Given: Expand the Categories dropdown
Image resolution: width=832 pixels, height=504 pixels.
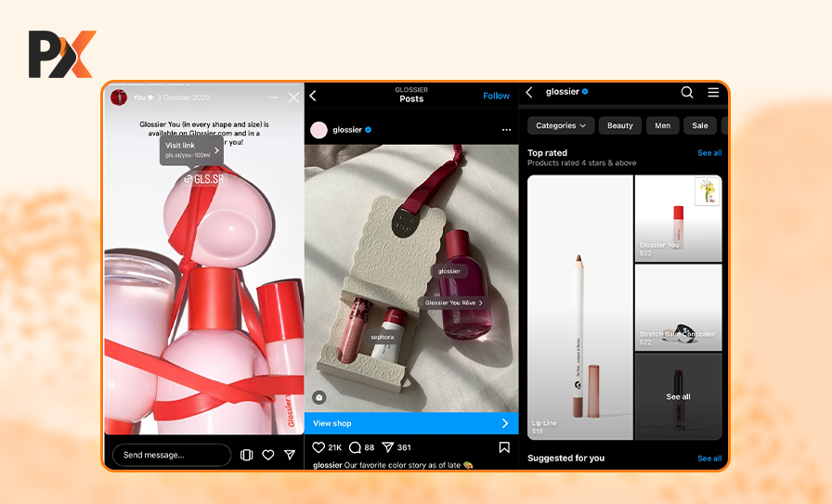Looking at the screenshot, I should click(x=561, y=125).
